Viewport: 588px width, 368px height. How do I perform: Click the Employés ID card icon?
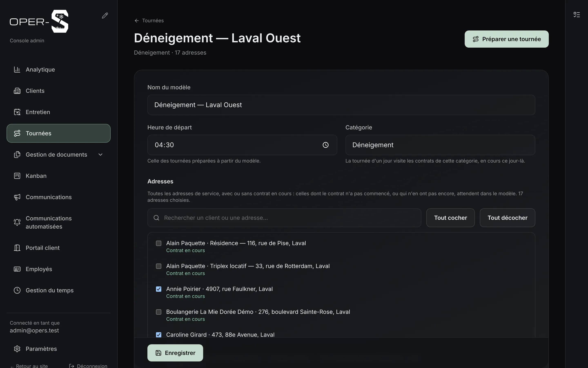coord(17,269)
